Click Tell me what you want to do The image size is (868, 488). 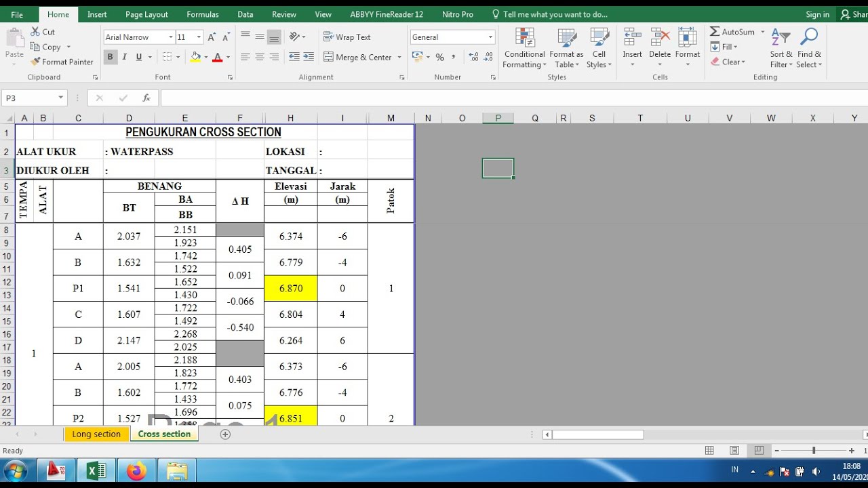pos(550,14)
